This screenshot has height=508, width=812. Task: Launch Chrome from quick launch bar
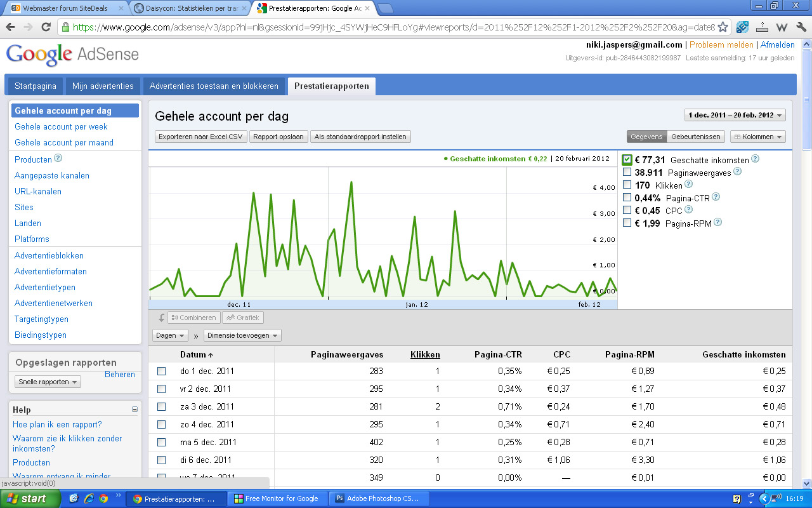(103, 498)
